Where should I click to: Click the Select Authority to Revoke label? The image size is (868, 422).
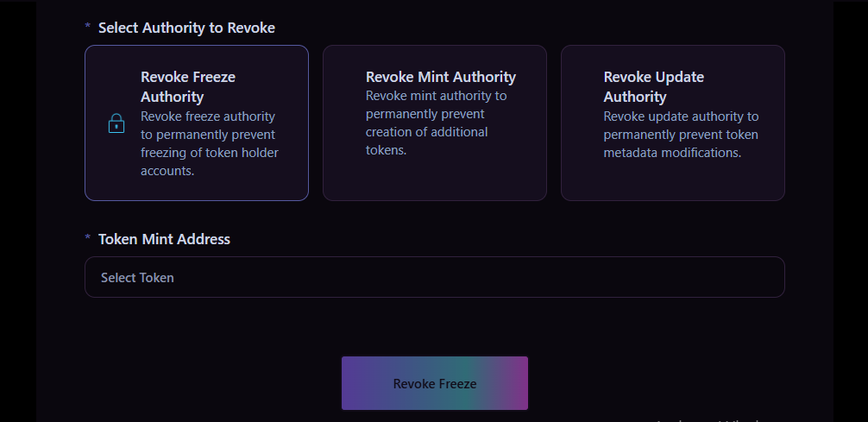(x=186, y=28)
